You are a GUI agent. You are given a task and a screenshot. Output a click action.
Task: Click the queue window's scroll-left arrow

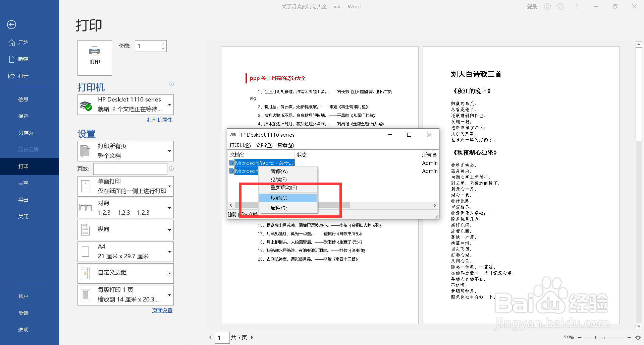tap(231, 205)
